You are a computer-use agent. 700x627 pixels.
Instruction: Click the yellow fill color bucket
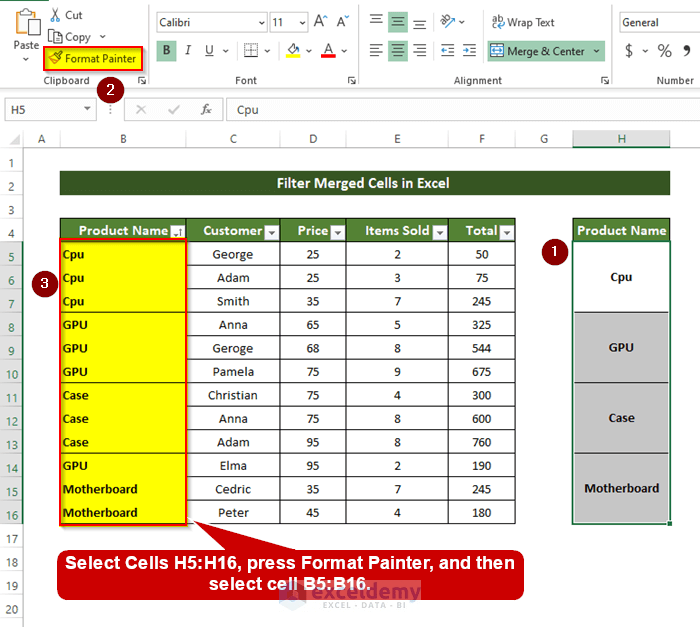[x=293, y=50]
